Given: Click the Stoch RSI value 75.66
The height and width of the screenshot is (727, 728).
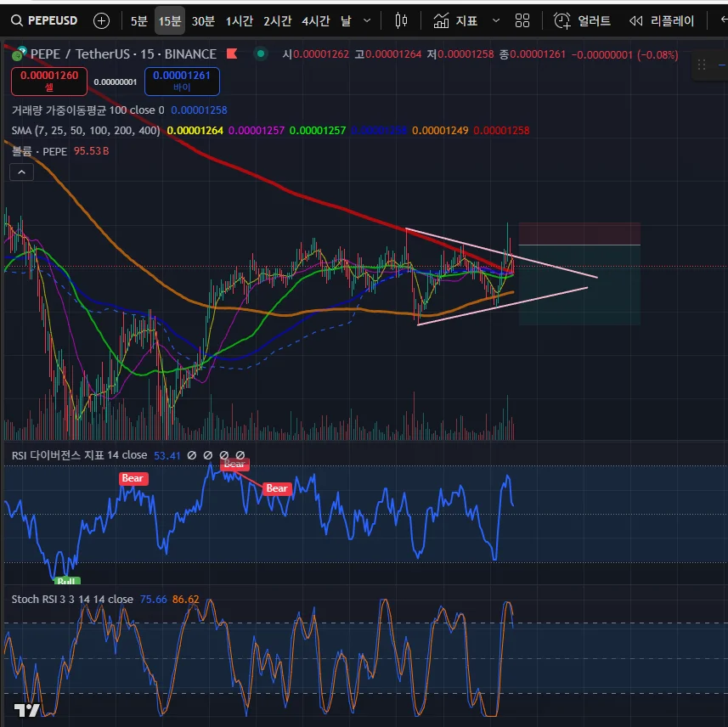Looking at the screenshot, I should tap(153, 600).
